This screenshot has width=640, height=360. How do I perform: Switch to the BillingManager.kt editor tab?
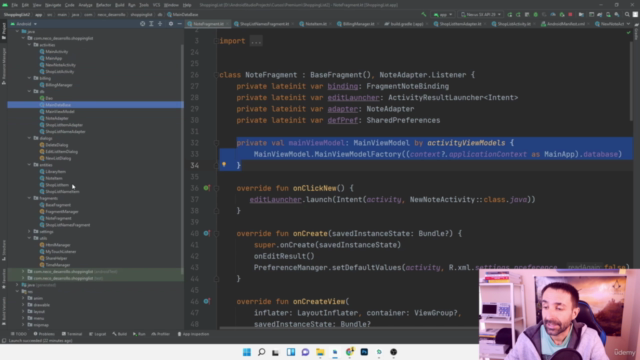[356, 24]
